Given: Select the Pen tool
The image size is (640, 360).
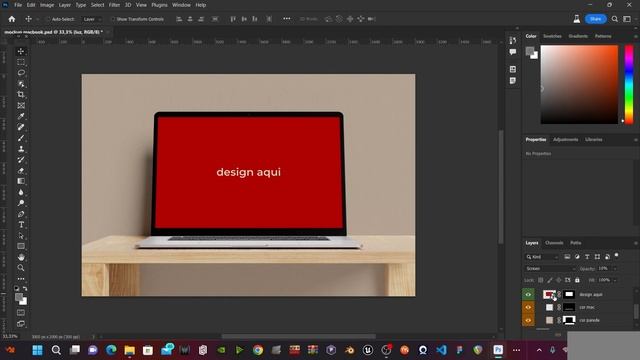Looking at the screenshot, I should [x=21, y=214].
